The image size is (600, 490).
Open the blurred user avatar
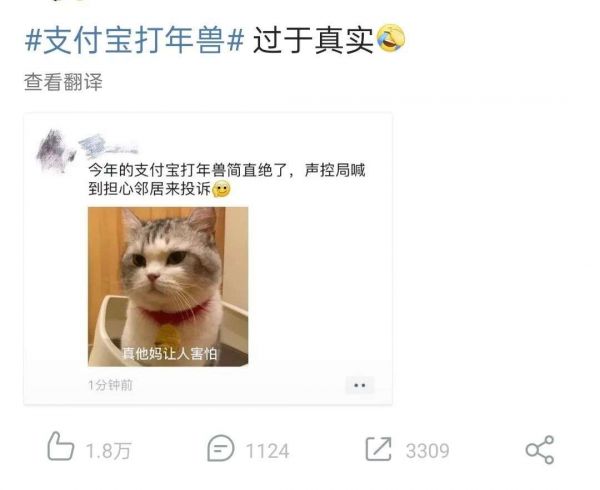click(55, 152)
